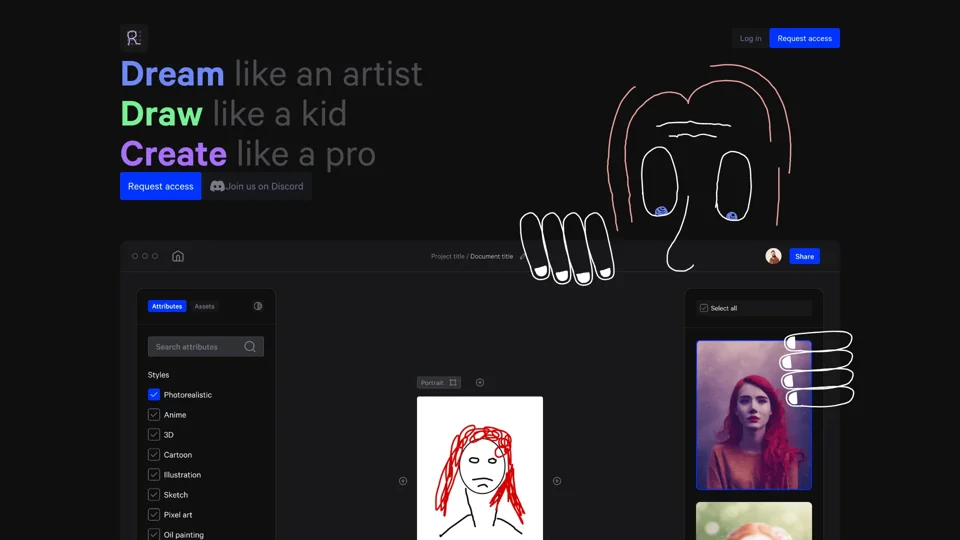Add a canvas with the left plus icon
The image size is (960, 540).
[403, 481]
